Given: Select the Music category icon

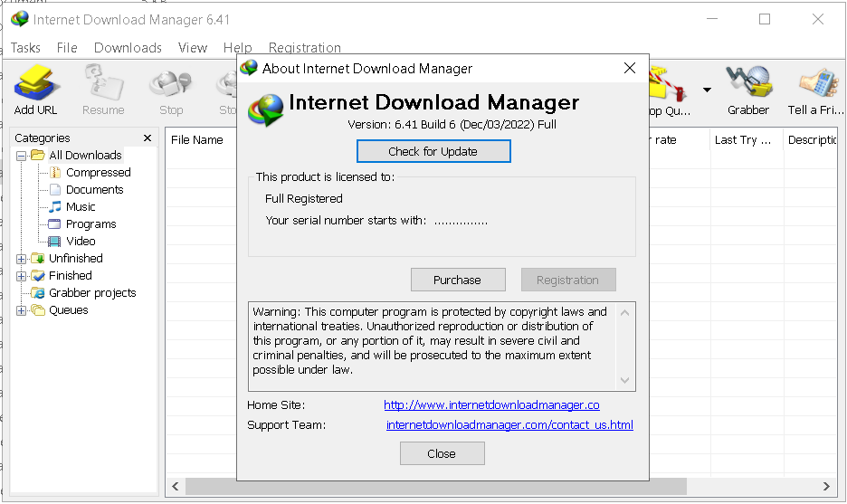Looking at the screenshot, I should pyautogui.click(x=55, y=207).
